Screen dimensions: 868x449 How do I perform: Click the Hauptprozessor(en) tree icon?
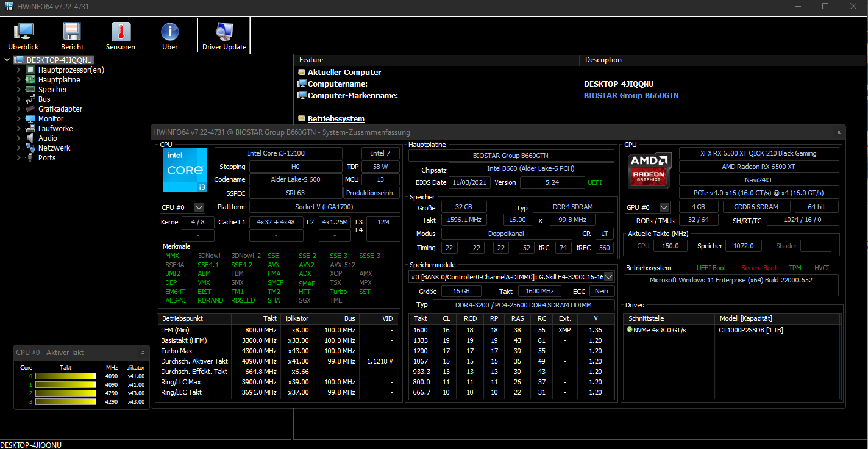click(30, 70)
